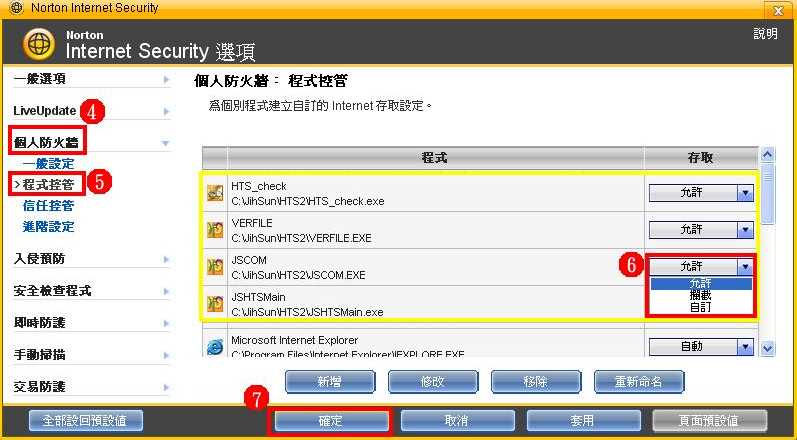Click the 新增 button
797x440 pixels.
tap(330, 382)
